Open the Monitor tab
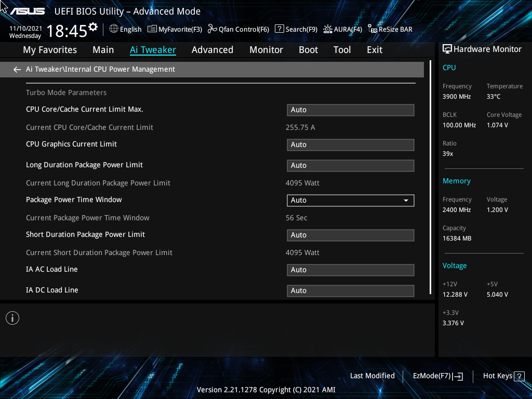This screenshot has width=532, height=399. click(x=267, y=50)
